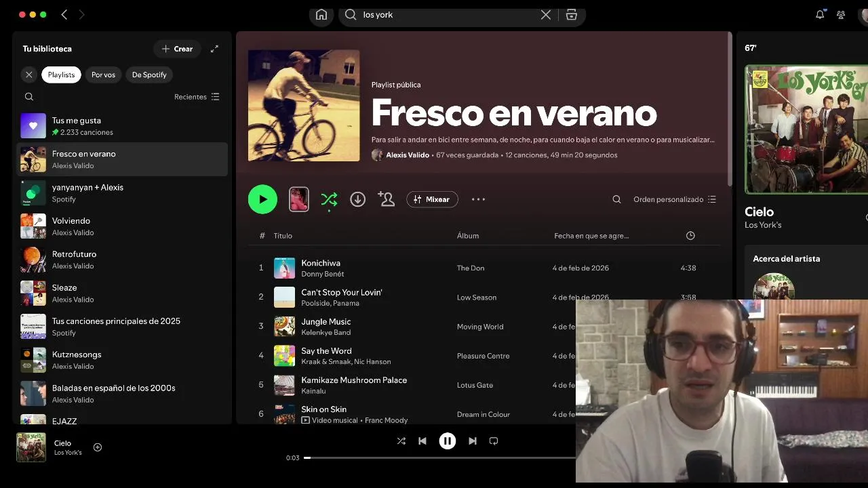This screenshot has height=488, width=868.
Task: Search inside Tu biblioteca
Action: [29, 97]
